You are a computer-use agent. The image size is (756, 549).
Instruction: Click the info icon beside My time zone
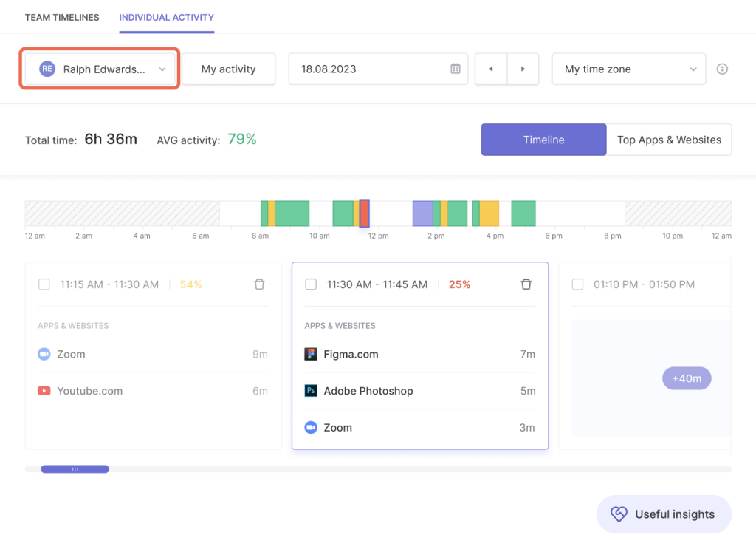pos(722,69)
